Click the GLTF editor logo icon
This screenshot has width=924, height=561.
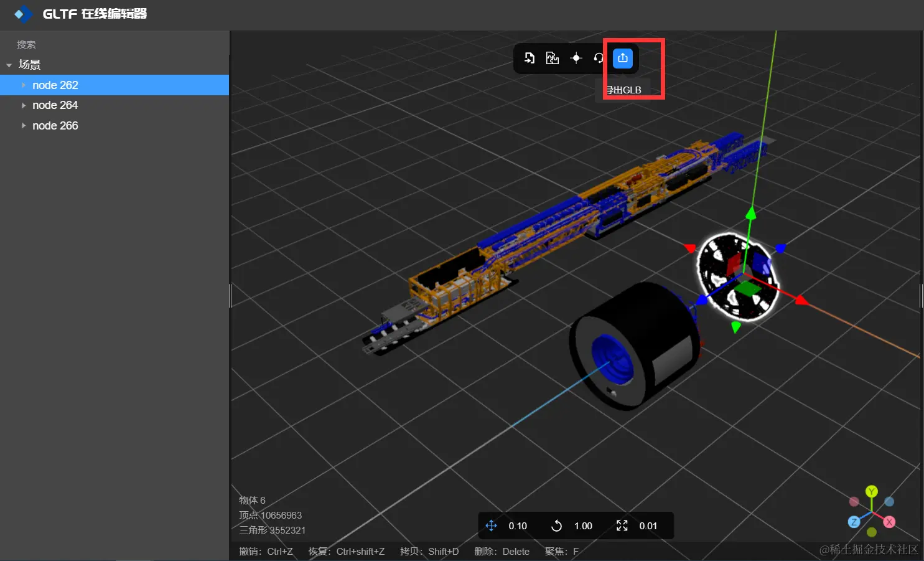(23, 14)
